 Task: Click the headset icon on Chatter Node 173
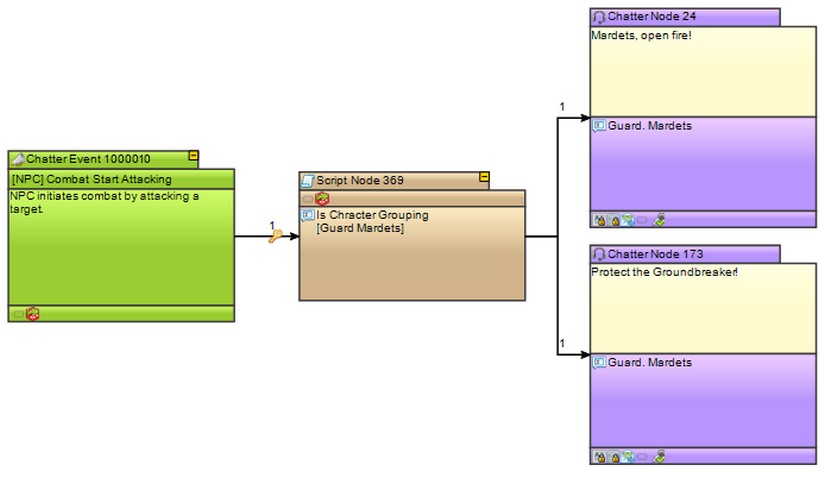tap(599, 254)
